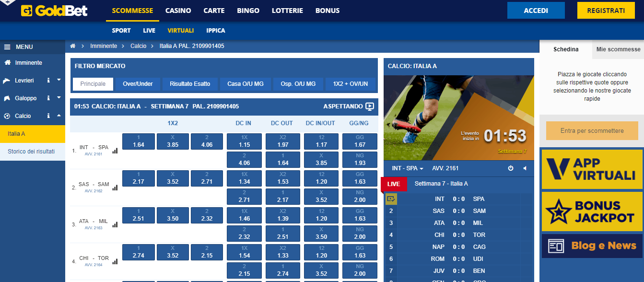Open the hamburger MENU icon

7,47
